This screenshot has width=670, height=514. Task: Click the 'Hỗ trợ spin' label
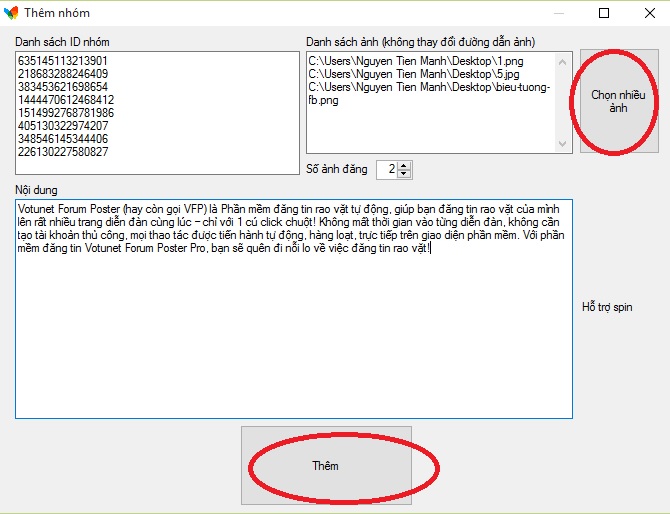(x=607, y=307)
